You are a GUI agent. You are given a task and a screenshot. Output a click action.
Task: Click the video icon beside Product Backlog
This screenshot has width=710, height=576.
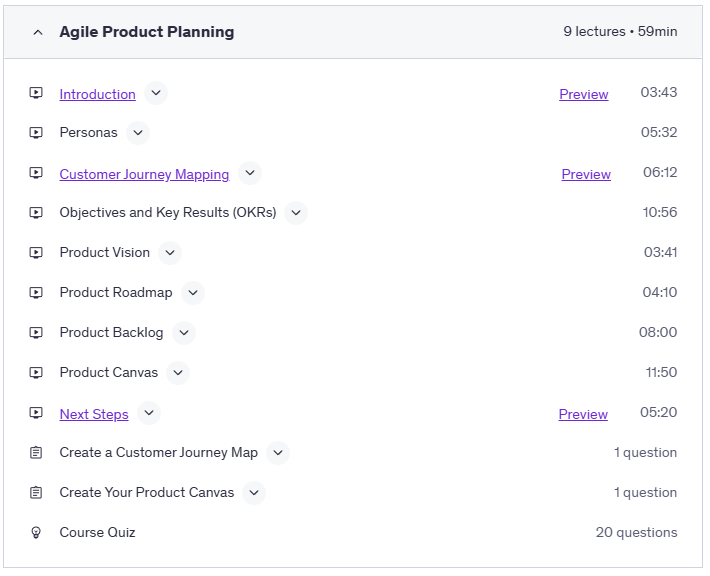[x=37, y=333]
